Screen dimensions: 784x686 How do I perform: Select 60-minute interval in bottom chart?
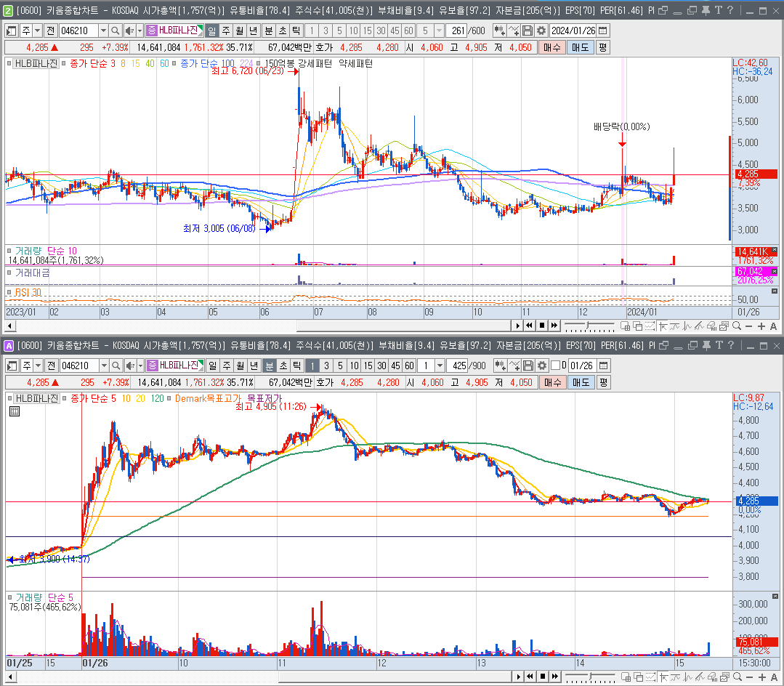pyautogui.click(x=410, y=366)
